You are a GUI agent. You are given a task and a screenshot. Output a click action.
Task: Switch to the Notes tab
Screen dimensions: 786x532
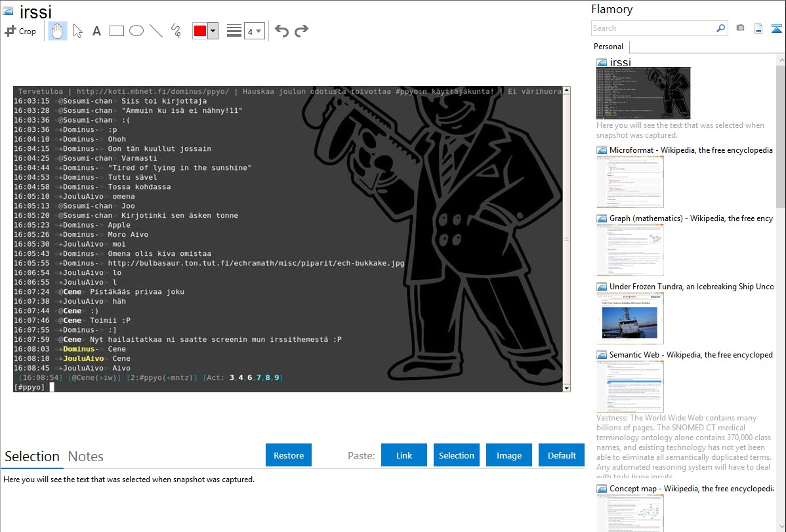86,457
